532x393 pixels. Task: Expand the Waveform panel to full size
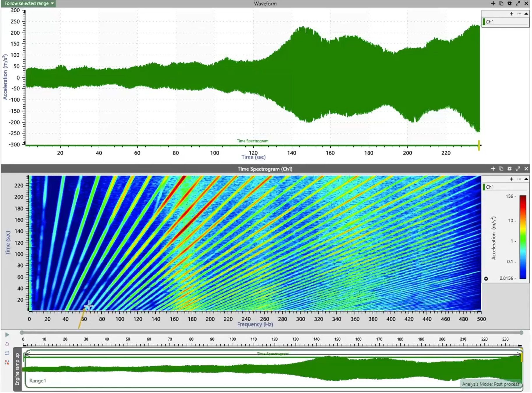coord(518,3)
